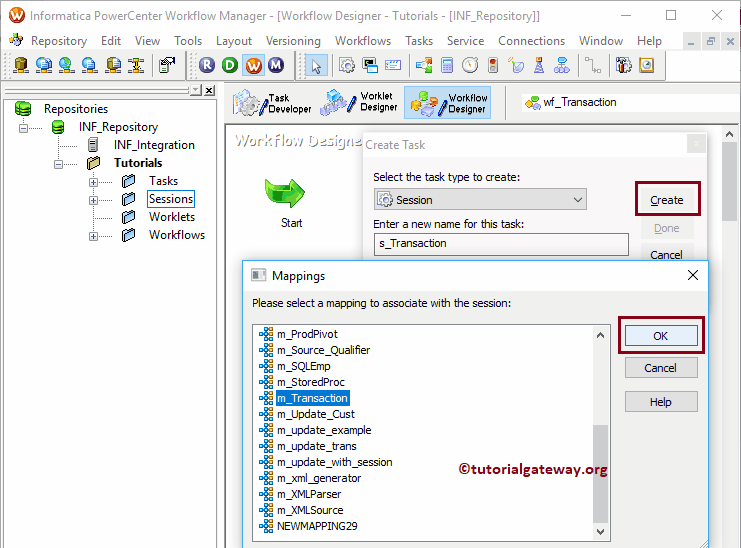This screenshot has width=741, height=548.
Task: Open the Service menu
Action: pyautogui.click(x=465, y=41)
